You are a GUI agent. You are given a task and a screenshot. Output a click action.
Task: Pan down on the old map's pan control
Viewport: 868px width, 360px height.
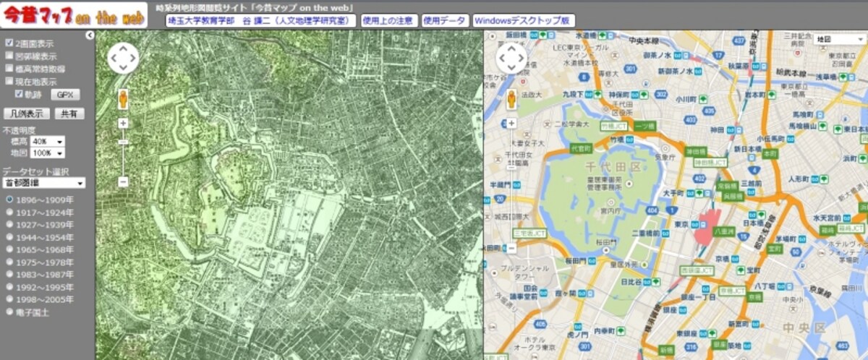pos(123,68)
